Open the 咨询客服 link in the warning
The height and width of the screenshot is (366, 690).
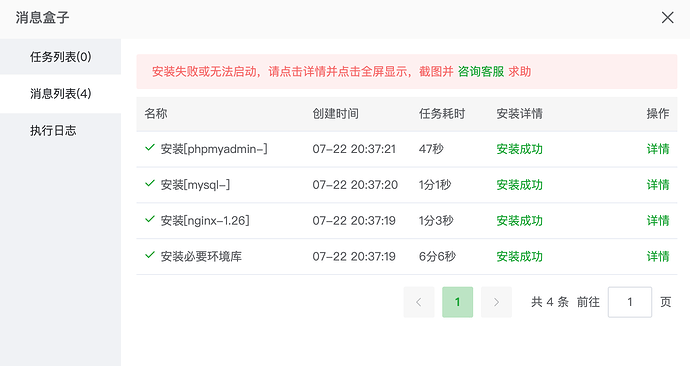(481, 72)
